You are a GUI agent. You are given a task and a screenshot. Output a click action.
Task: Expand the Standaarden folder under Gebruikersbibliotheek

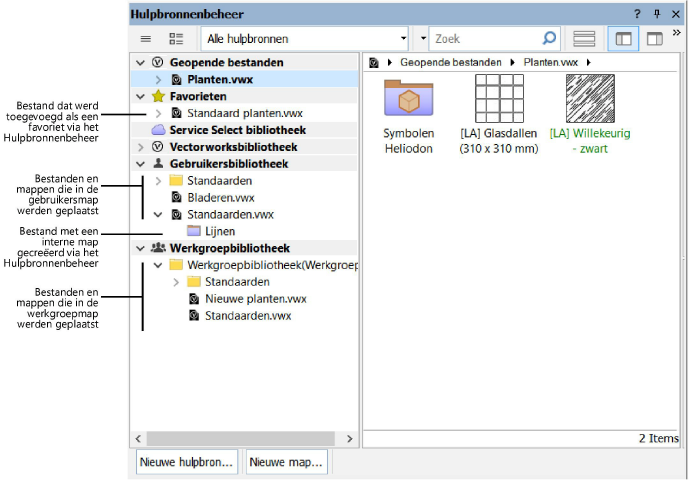(158, 181)
